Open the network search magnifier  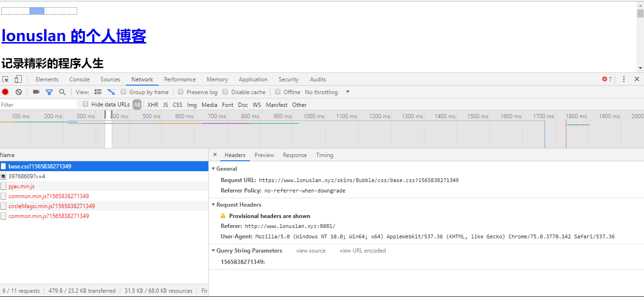point(62,92)
